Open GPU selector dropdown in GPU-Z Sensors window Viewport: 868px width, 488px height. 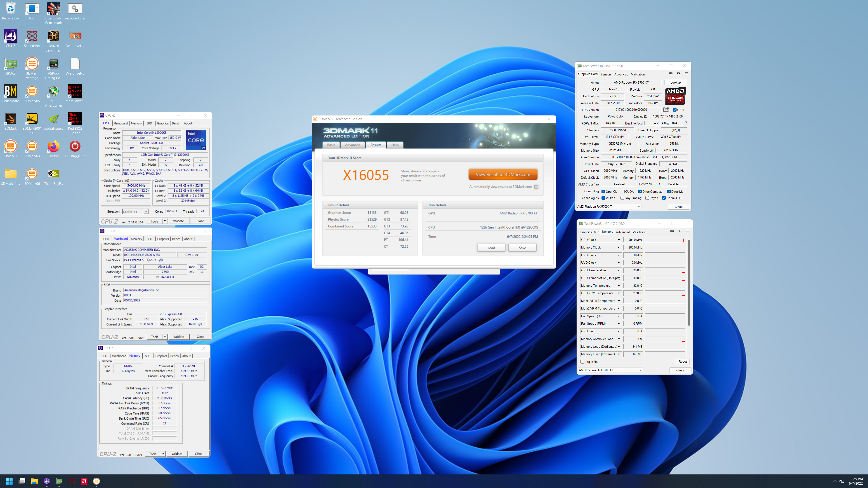pos(610,370)
